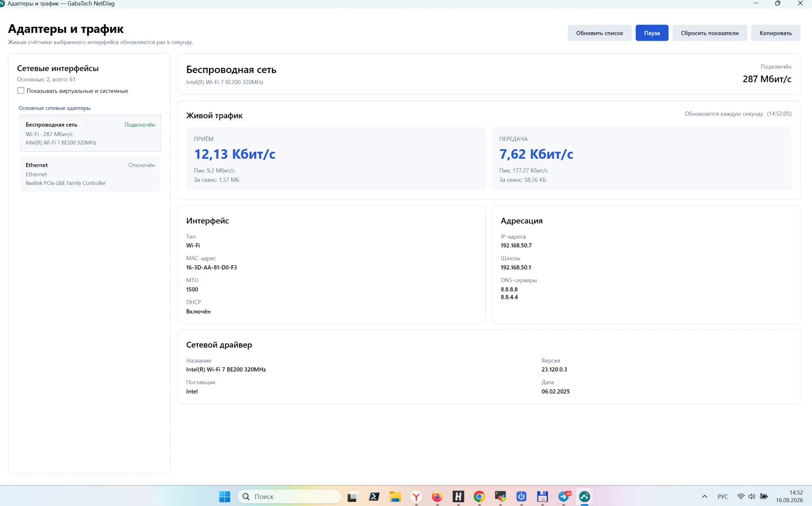Viewport: 812px width, 506px height.
Task: Minimize the NetDiag window
Action: click(x=755, y=4)
